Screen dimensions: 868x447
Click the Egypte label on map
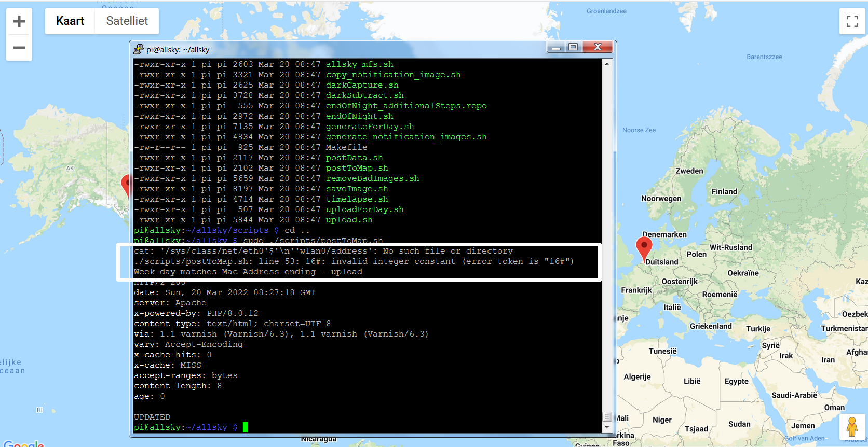pos(737,381)
